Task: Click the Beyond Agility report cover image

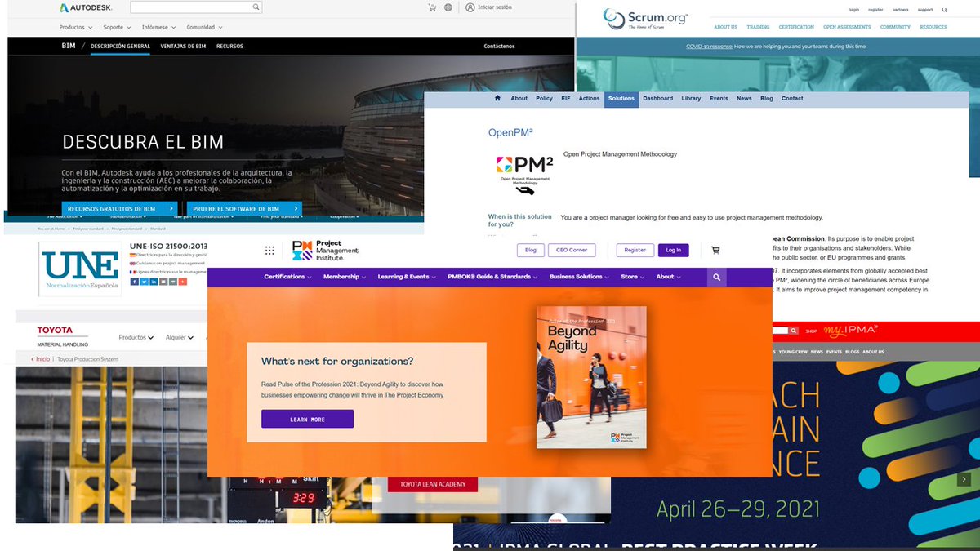Action: click(x=591, y=377)
